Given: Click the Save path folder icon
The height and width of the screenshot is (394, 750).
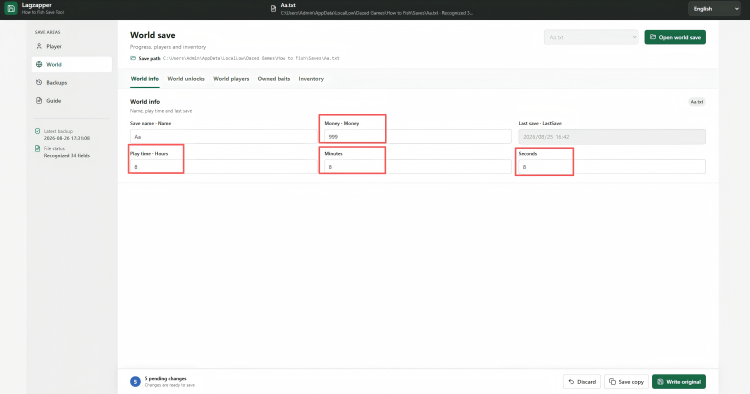Looking at the screenshot, I should (x=133, y=58).
